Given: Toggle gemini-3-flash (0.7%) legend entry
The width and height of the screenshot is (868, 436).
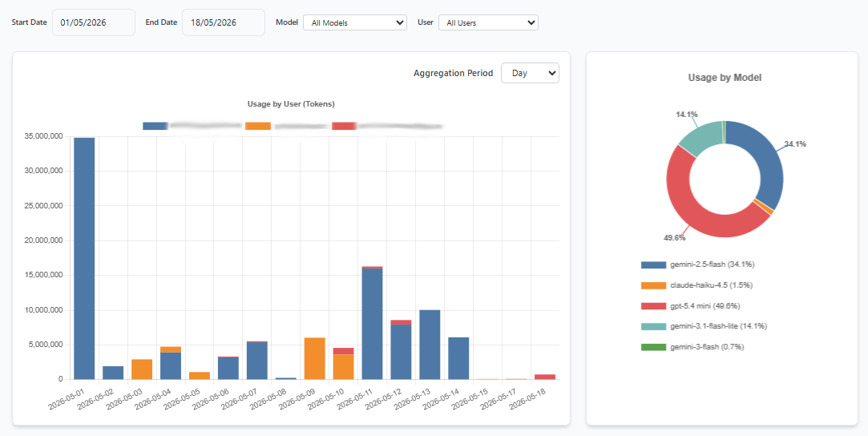Looking at the screenshot, I should tap(692, 347).
